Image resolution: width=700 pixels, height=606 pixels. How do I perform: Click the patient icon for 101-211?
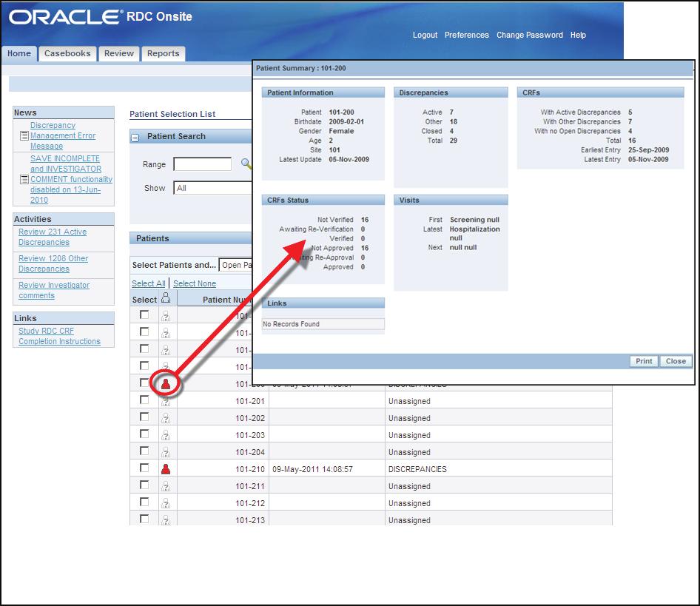point(166,486)
